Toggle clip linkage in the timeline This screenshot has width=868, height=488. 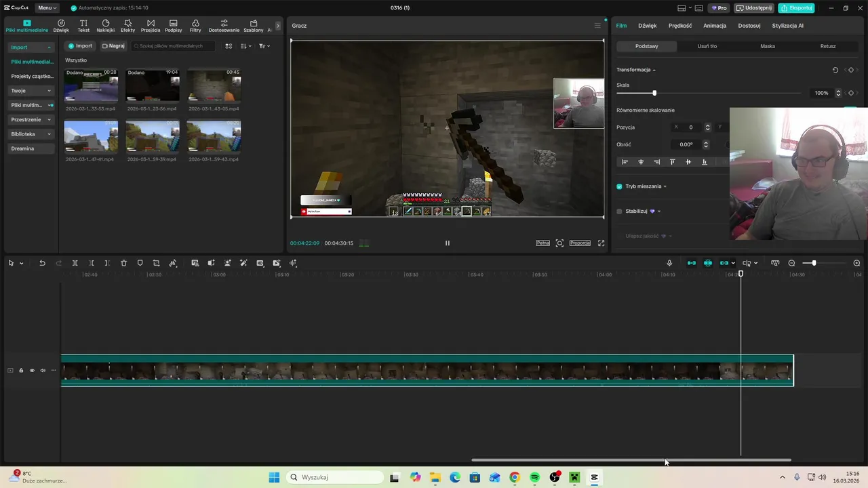(x=724, y=263)
